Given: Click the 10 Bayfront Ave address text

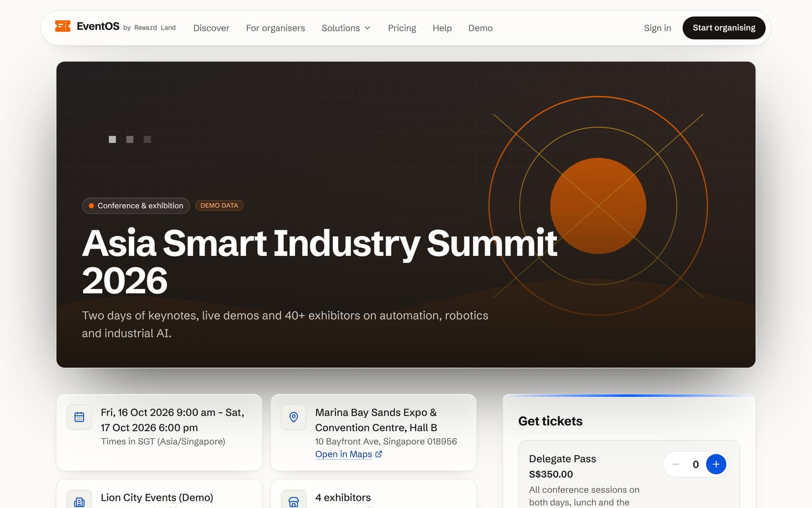Looking at the screenshot, I should pos(386,441).
